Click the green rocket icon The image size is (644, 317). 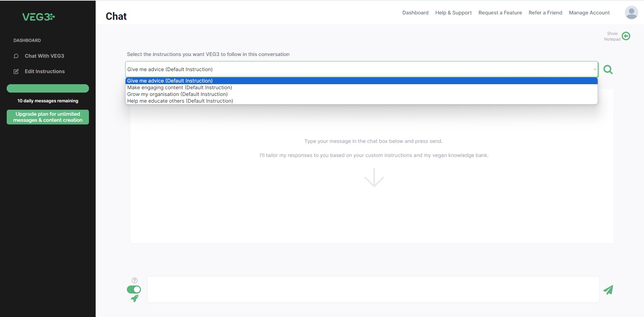[x=135, y=298]
